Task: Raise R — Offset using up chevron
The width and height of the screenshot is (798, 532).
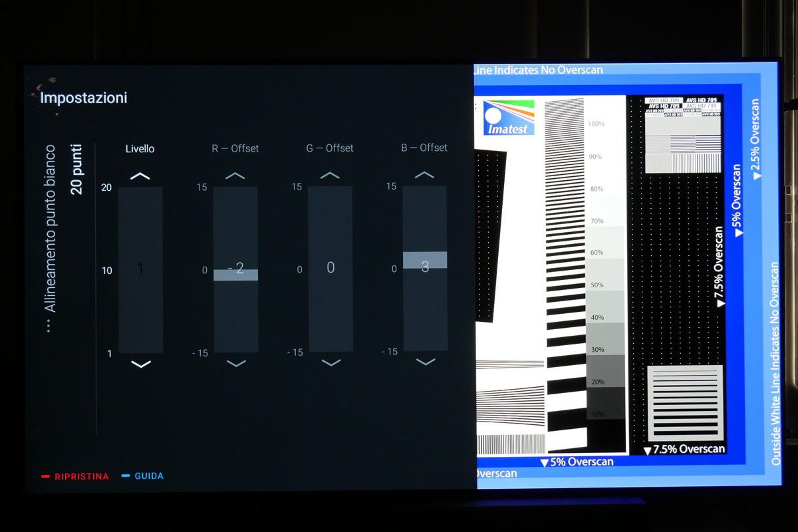Action: (235, 176)
